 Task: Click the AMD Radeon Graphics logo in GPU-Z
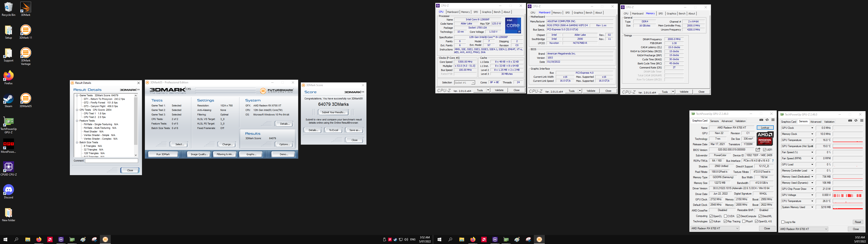[x=765, y=139]
